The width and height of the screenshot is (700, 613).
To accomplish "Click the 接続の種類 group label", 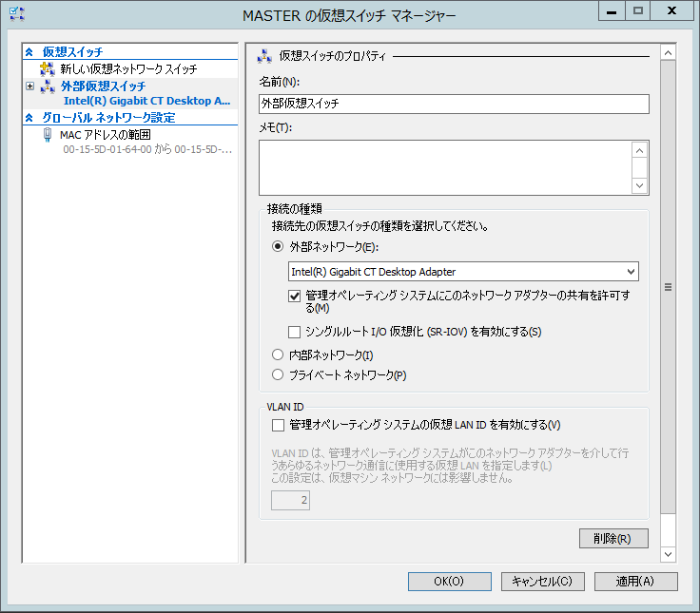I will tap(294, 208).
